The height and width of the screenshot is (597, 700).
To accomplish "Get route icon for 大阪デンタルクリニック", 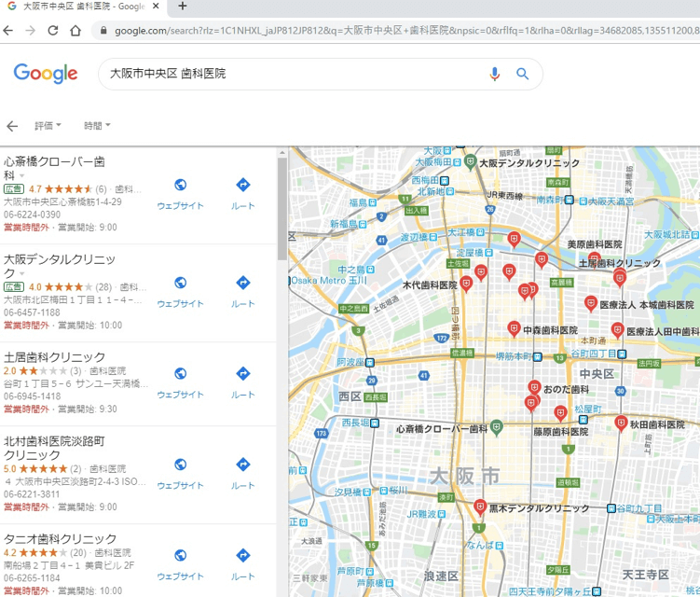I will click(x=243, y=283).
